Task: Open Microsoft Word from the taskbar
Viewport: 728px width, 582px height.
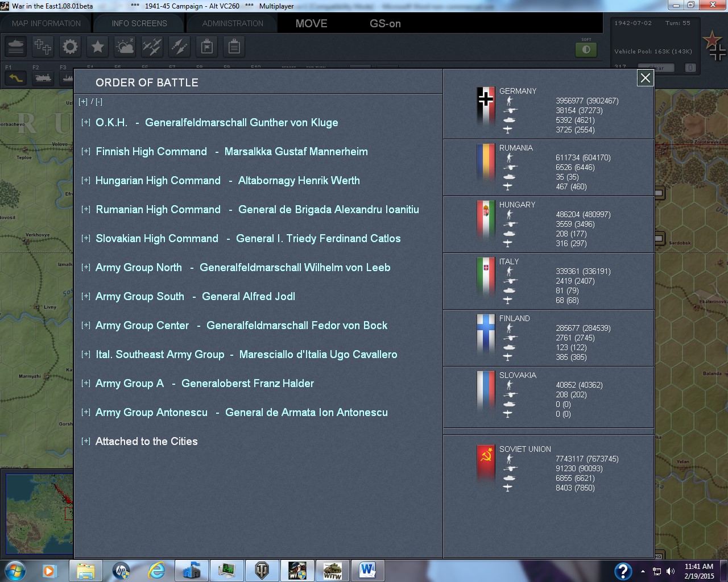Action: (x=367, y=571)
